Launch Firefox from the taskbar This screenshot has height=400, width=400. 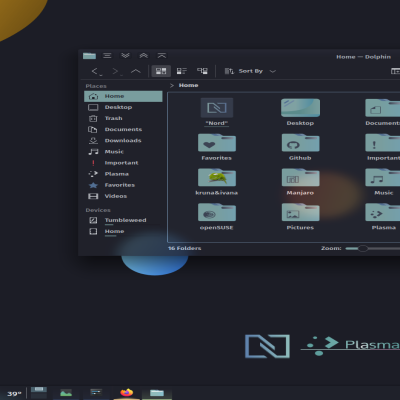click(x=126, y=393)
